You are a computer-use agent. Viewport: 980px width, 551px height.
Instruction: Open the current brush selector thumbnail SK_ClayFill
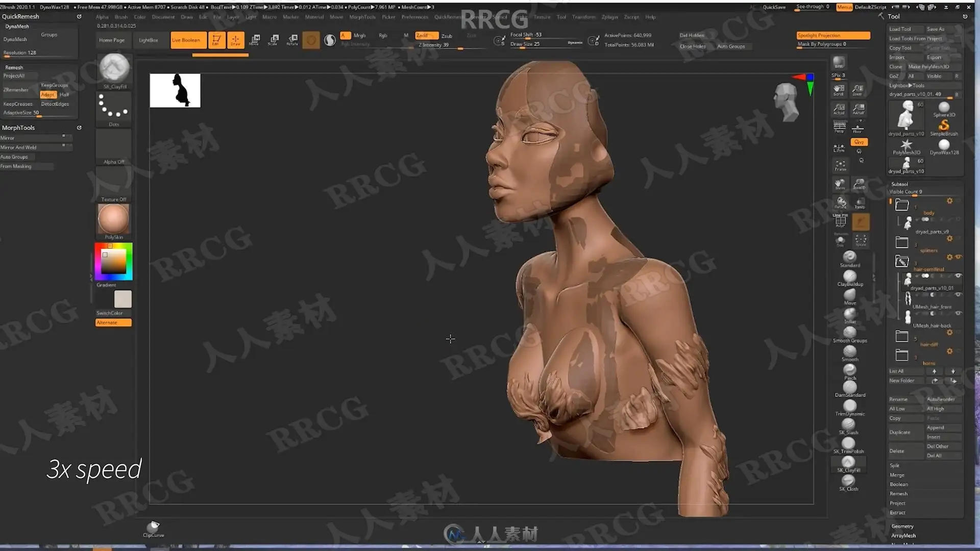coord(114,70)
